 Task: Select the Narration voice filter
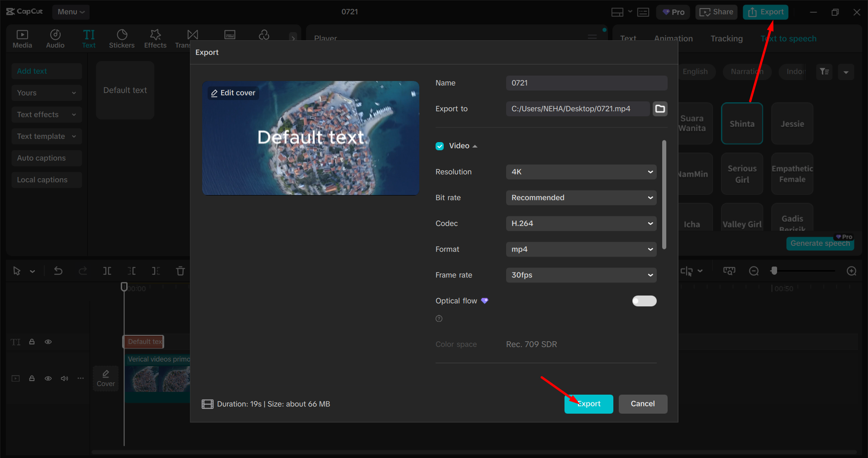point(747,72)
